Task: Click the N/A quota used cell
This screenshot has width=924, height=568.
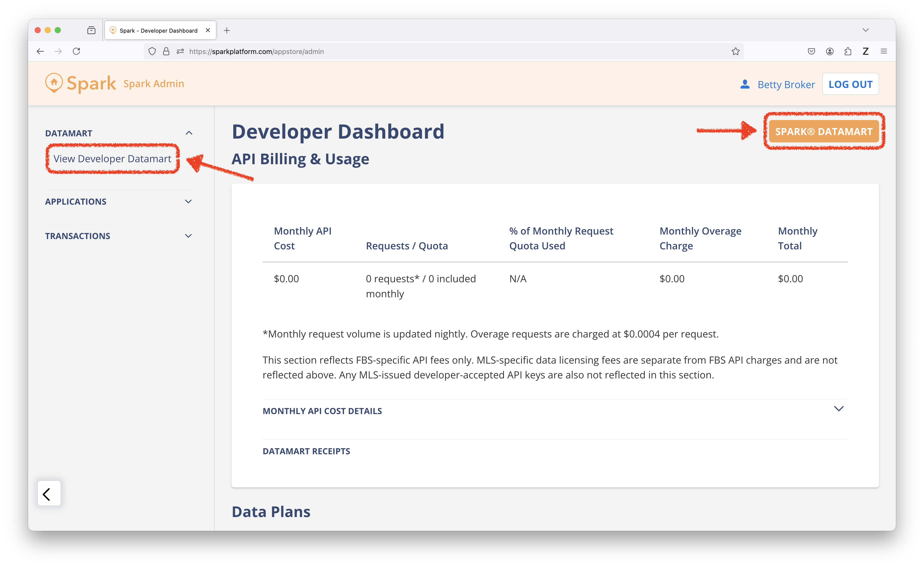Action: (x=517, y=279)
